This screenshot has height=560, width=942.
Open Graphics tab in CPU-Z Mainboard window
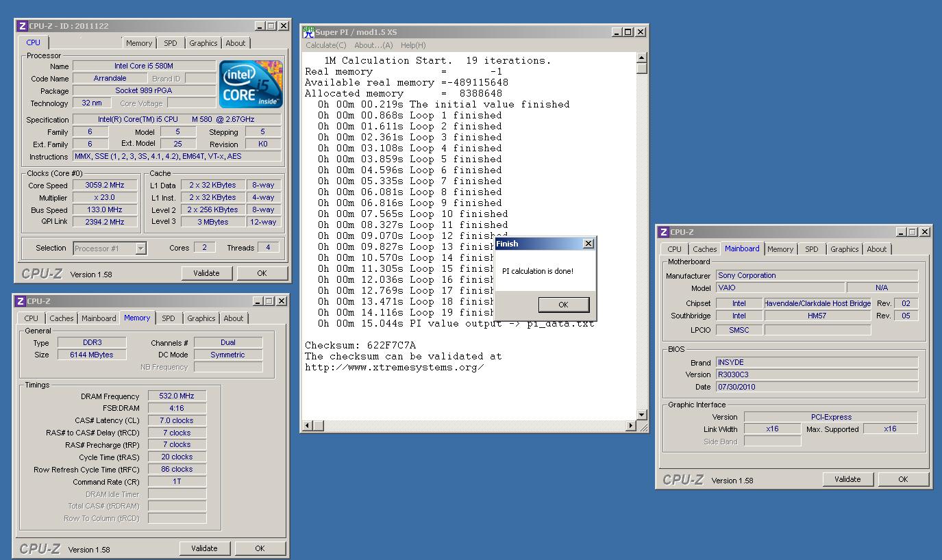click(x=845, y=249)
